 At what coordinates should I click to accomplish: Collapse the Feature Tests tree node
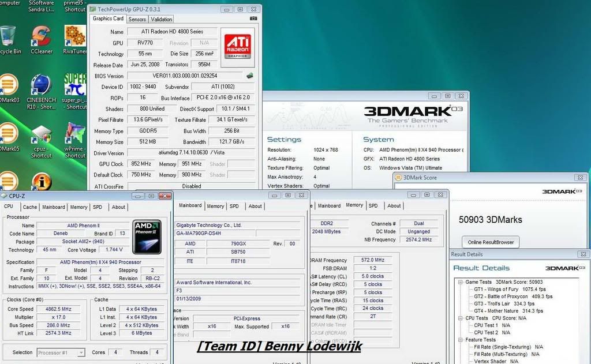tap(461, 340)
